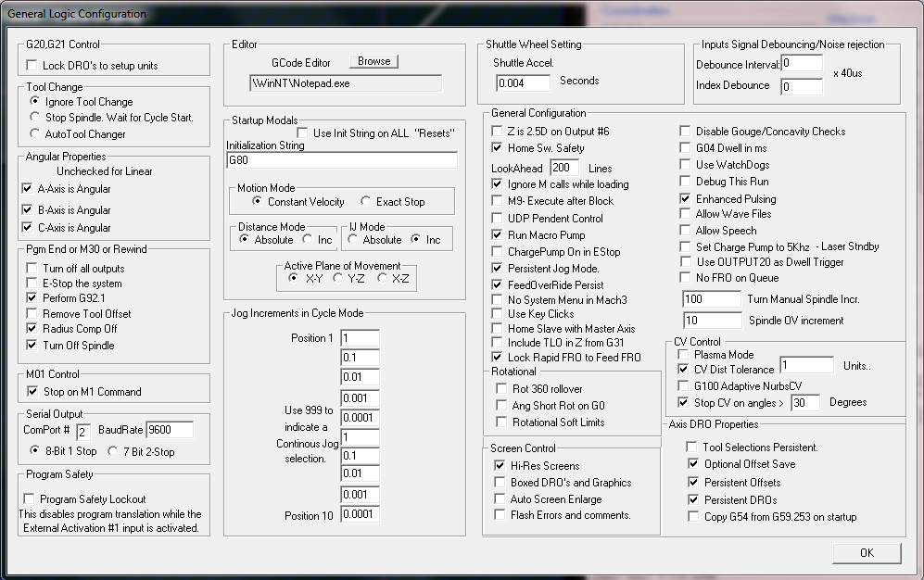Select Inc in IJ Mode
The height and width of the screenshot is (580, 924).
416,239
